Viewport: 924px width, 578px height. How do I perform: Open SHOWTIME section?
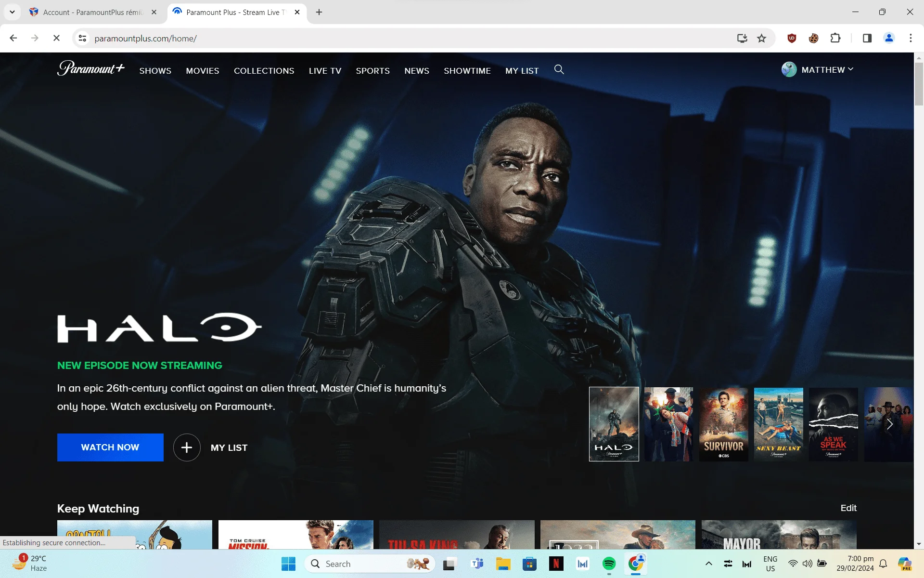pyautogui.click(x=467, y=71)
